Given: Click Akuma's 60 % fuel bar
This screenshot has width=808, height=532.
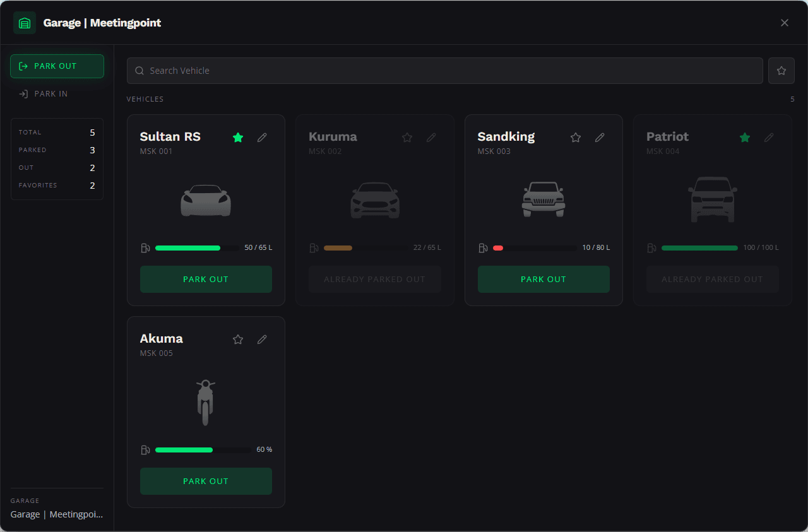Looking at the screenshot, I should coord(203,450).
